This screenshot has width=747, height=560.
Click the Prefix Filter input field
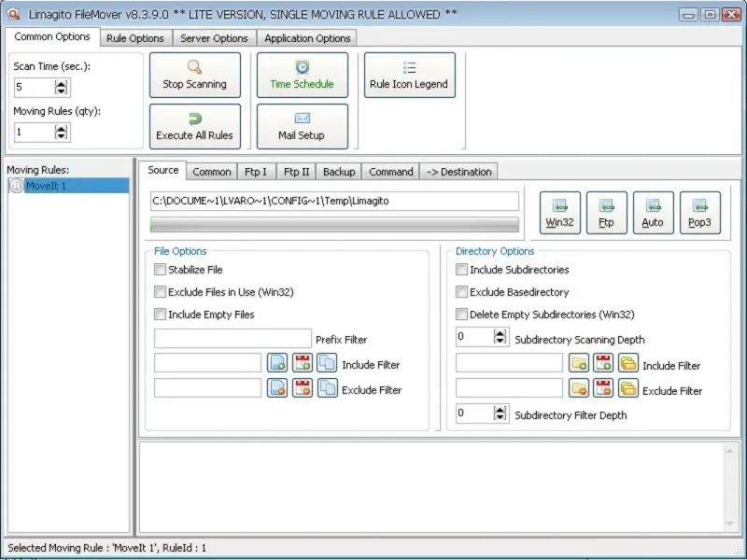pos(233,339)
